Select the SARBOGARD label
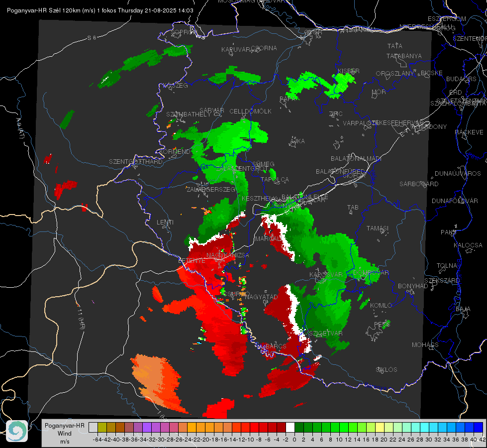The image size is (487, 448). point(419,184)
